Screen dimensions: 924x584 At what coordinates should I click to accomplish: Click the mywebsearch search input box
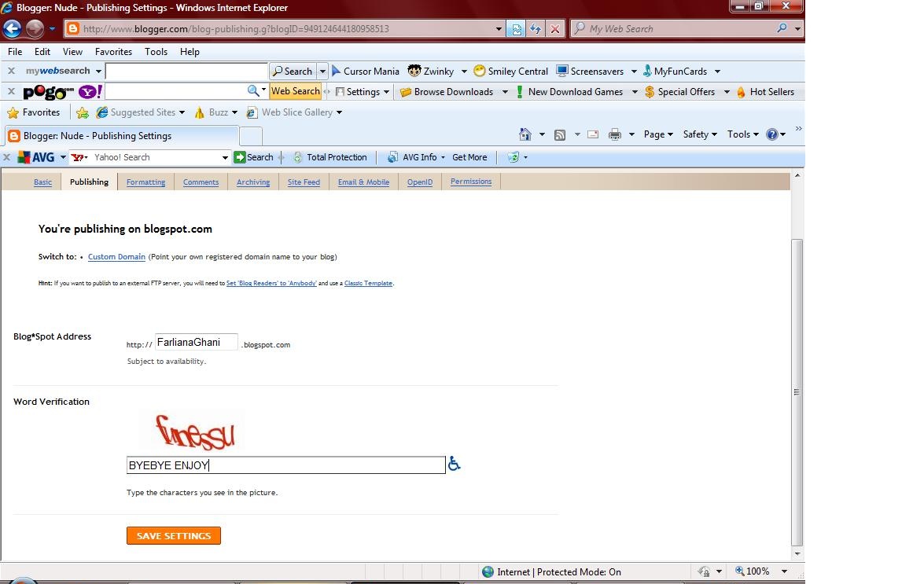click(186, 72)
